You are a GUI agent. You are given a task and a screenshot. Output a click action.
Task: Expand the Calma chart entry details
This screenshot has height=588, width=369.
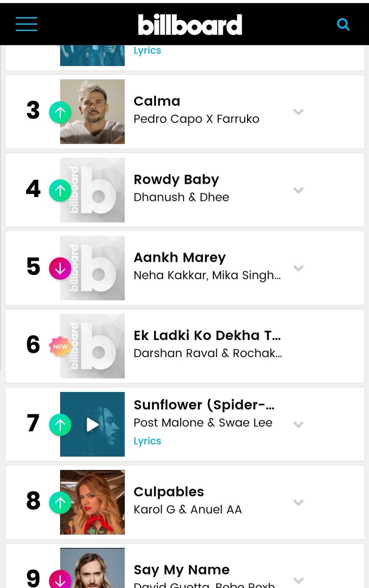298,112
